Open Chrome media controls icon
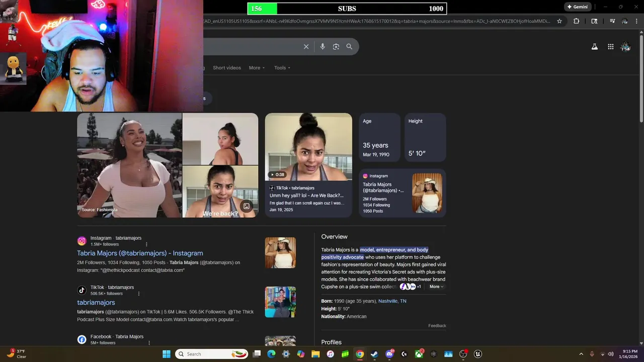The image size is (644, 362). click(x=612, y=21)
